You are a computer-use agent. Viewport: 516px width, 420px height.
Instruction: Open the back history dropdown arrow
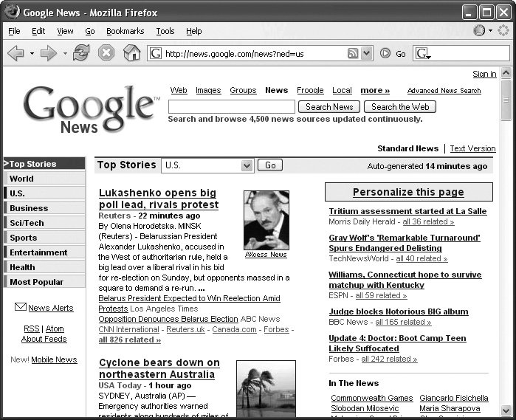[x=32, y=54]
